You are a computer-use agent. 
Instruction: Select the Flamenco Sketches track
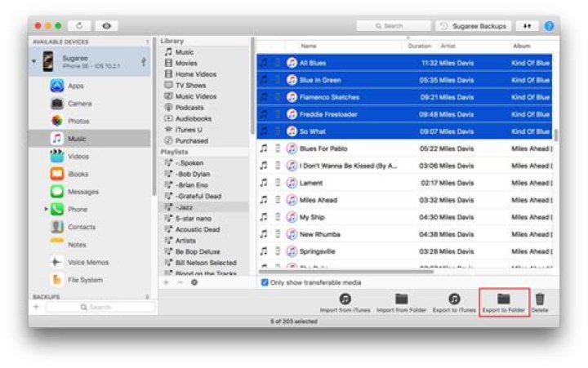click(404, 97)
